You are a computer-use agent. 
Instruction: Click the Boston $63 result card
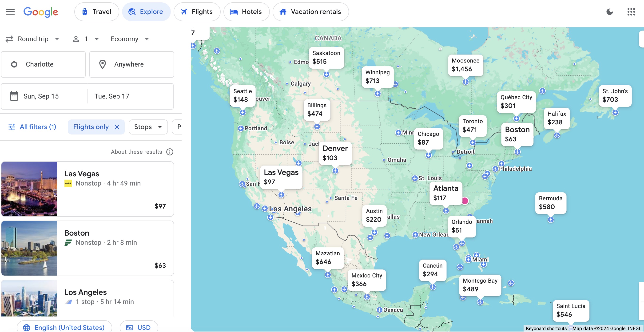(88, 248)
